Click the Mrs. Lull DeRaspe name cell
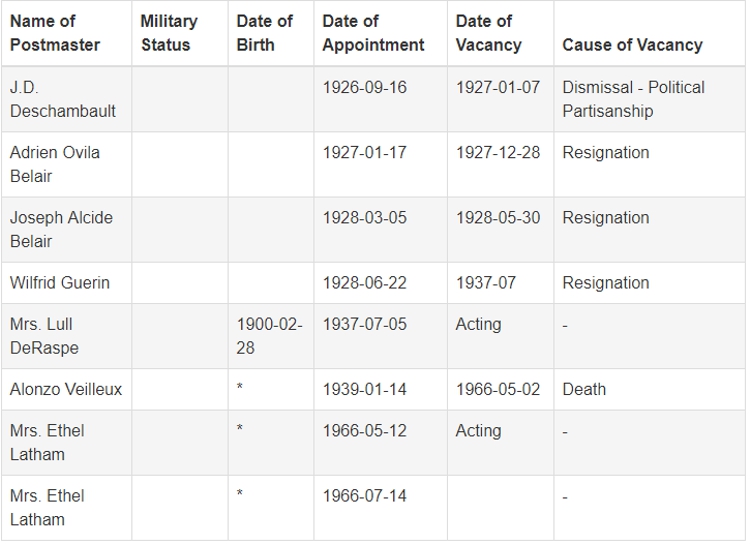The height and width of the screenshot is (545, 750). click(44, 336)
